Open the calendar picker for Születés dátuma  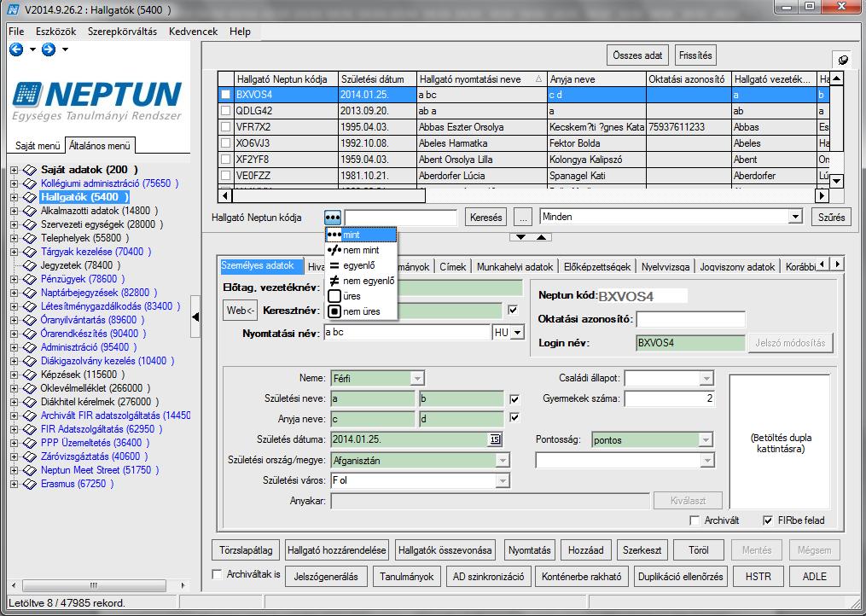pyautogui.click(x=495, y=439)
